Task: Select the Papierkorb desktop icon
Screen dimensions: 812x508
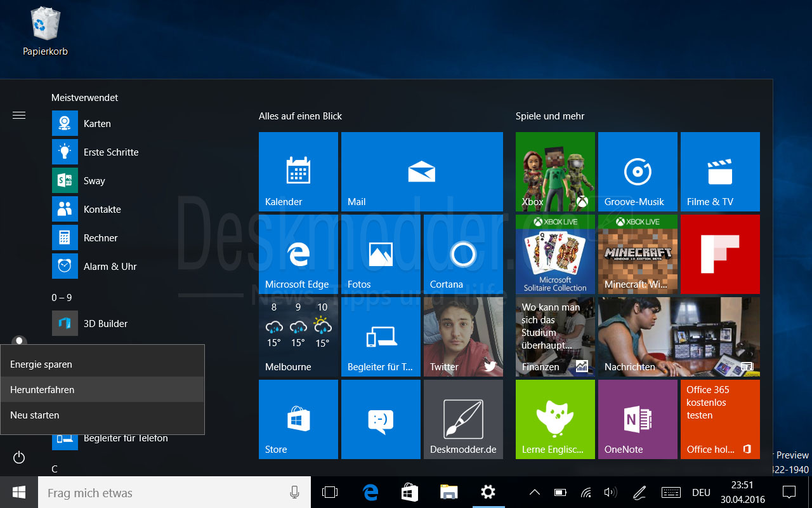Action: pyautogui.click(x=45, y=32)
